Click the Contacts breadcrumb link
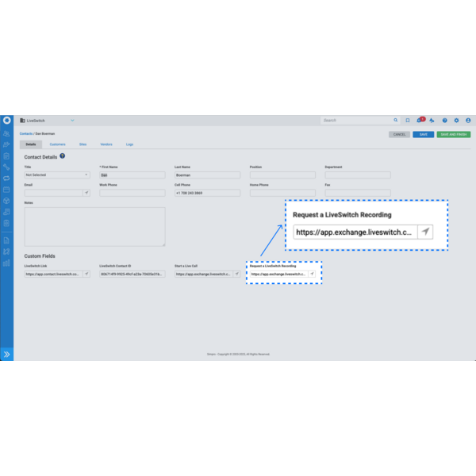476x476 pixels. coord(26,133)
